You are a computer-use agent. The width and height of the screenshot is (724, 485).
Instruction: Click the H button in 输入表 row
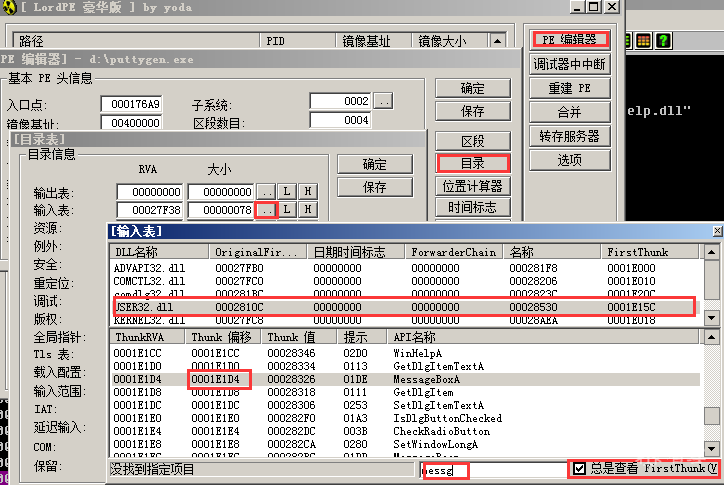(x=308, y=210)
